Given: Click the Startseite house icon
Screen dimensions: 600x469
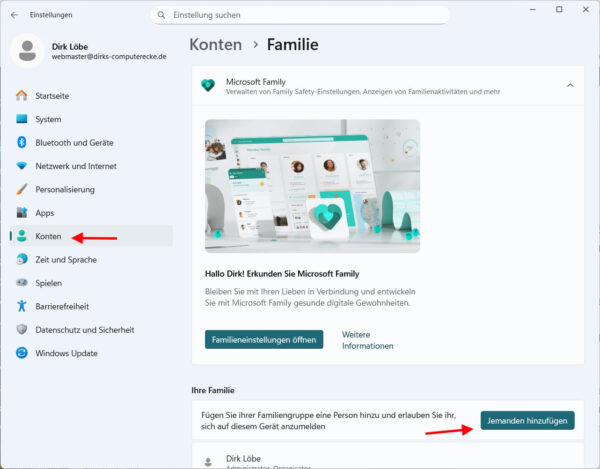Looking at the screenshot, I should pyautogui.click(x=22, y=96).
